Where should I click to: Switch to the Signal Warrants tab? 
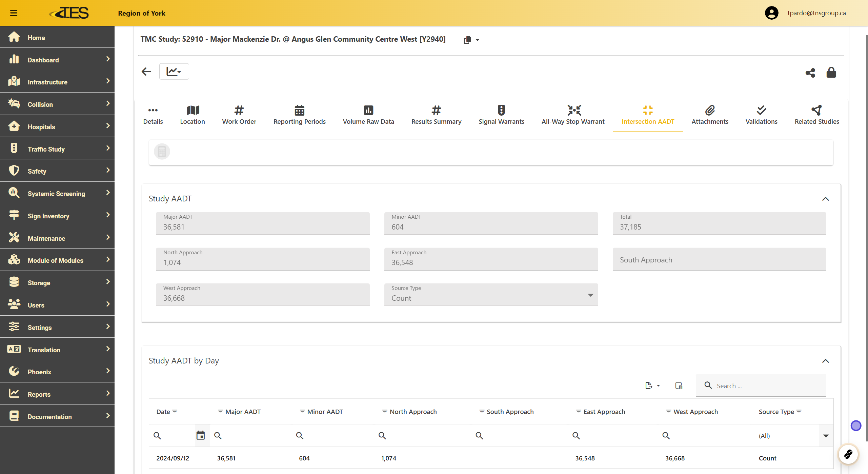click(x=501, y=115)
